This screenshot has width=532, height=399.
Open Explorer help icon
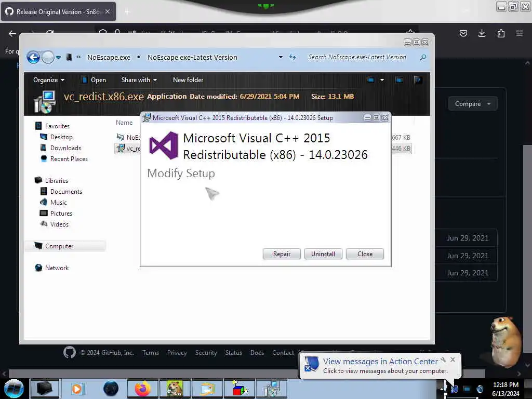[x=418, y=79]
